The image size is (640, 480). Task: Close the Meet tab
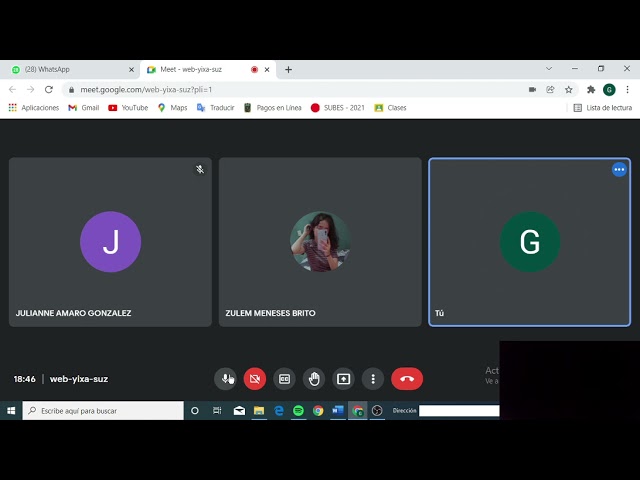click(x=267, y=70)
